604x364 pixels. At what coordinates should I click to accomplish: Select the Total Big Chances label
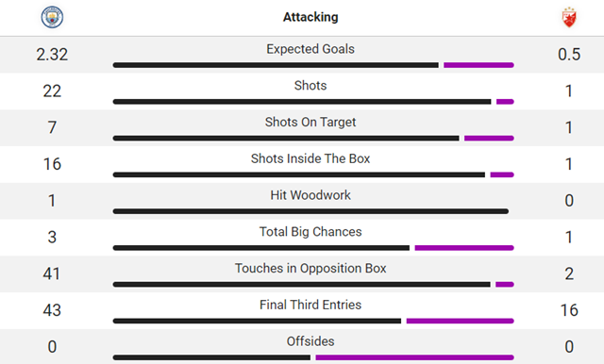point(310,232)
